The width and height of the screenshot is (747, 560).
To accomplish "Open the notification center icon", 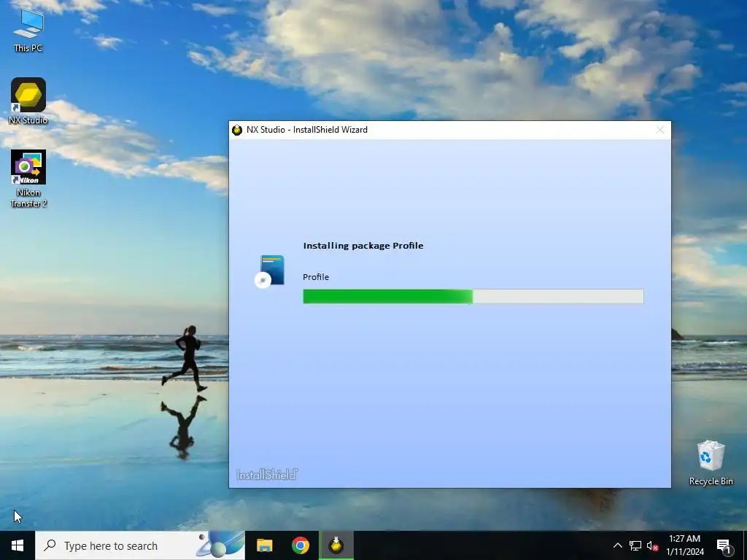I will coord(724,545).
